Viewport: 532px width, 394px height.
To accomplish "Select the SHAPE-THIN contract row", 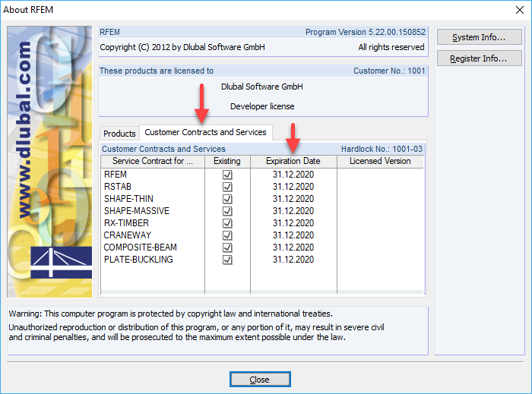I will (262, 199).
